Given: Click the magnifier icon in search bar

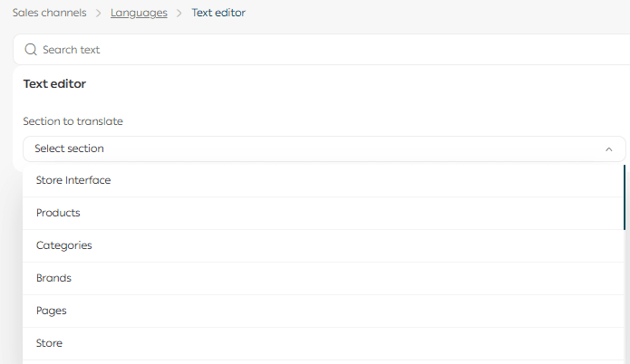Looking at the screenshot, I should [31, 50].
